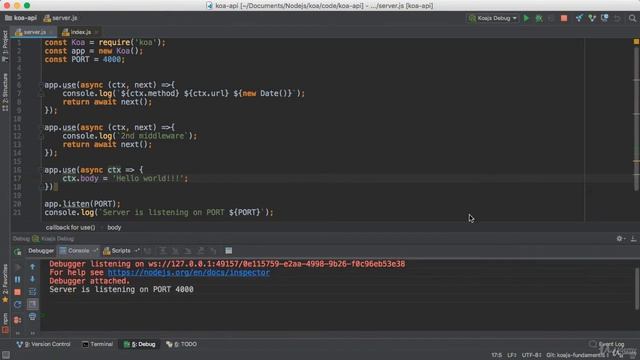Click the print console icon
The width and height of the screenshot is (640, 360).
point(32,317)
